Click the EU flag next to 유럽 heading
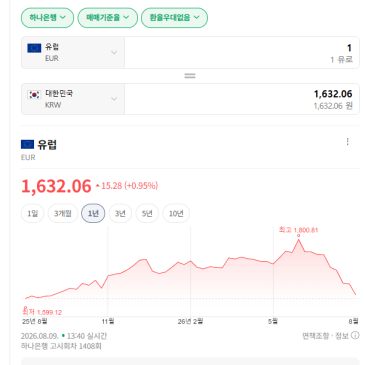This screenshot has width=365, height=365. 27,144
